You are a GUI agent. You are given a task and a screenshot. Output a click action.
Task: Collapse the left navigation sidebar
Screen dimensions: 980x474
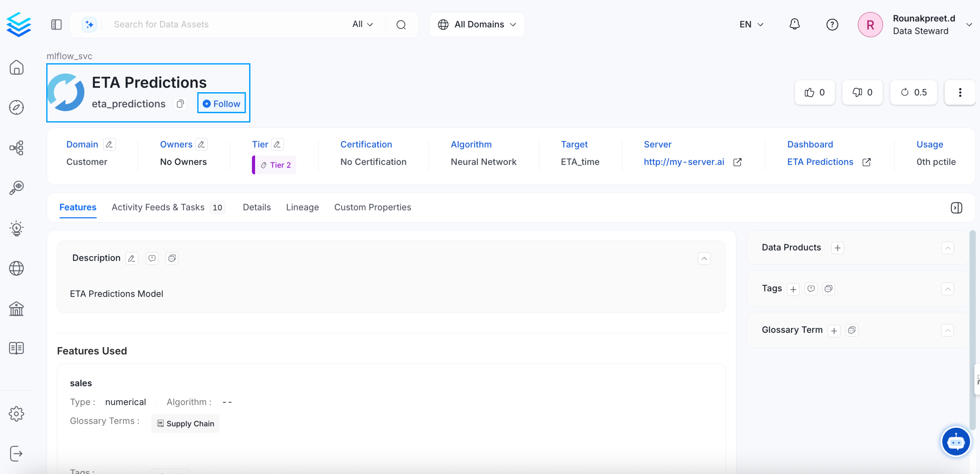[56, 24]
